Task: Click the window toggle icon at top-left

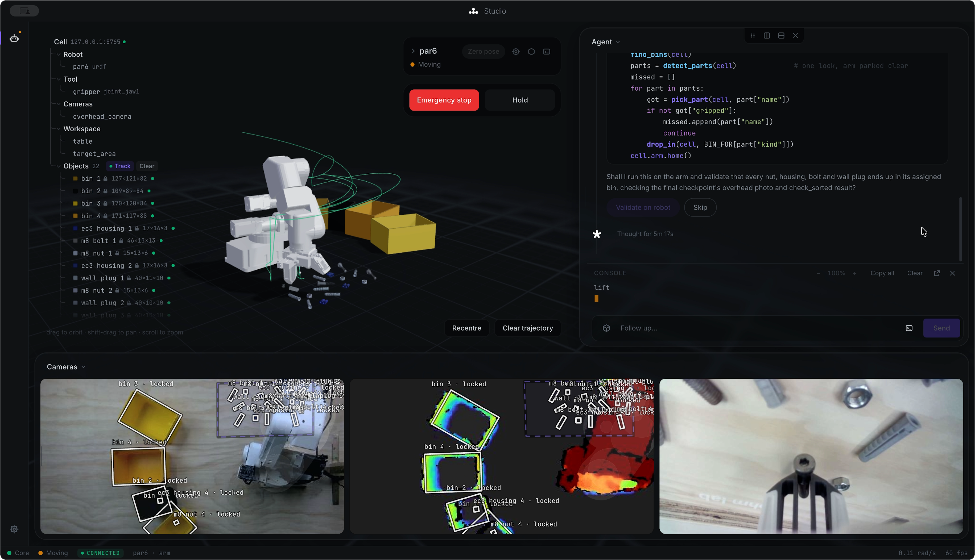Action: [24, 11]
